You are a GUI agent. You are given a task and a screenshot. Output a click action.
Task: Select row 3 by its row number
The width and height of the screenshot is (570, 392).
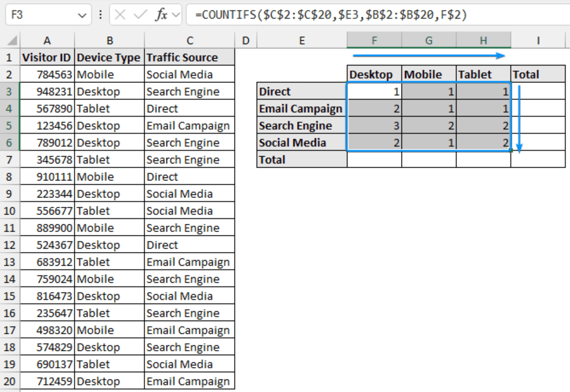[x=9, y=92]
